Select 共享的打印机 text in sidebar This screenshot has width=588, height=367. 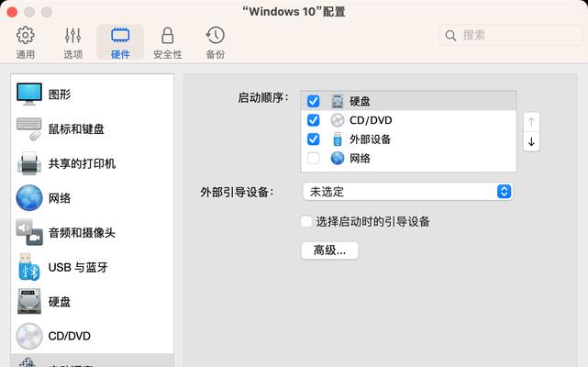83,163
